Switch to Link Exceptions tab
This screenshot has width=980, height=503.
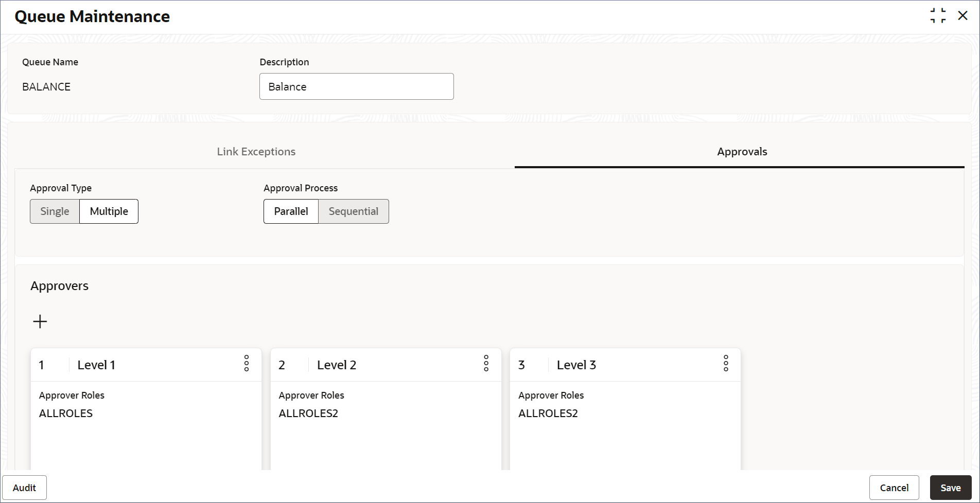click(x=256, y=152)
